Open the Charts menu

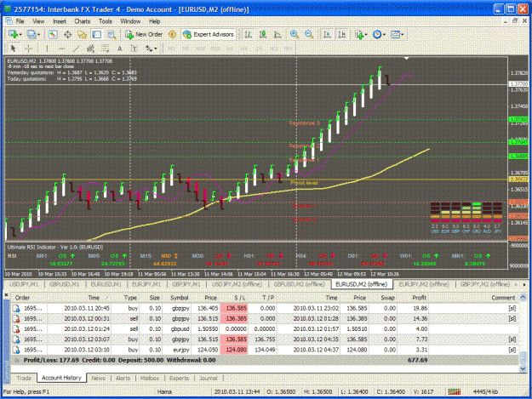(x=82, y=21)
